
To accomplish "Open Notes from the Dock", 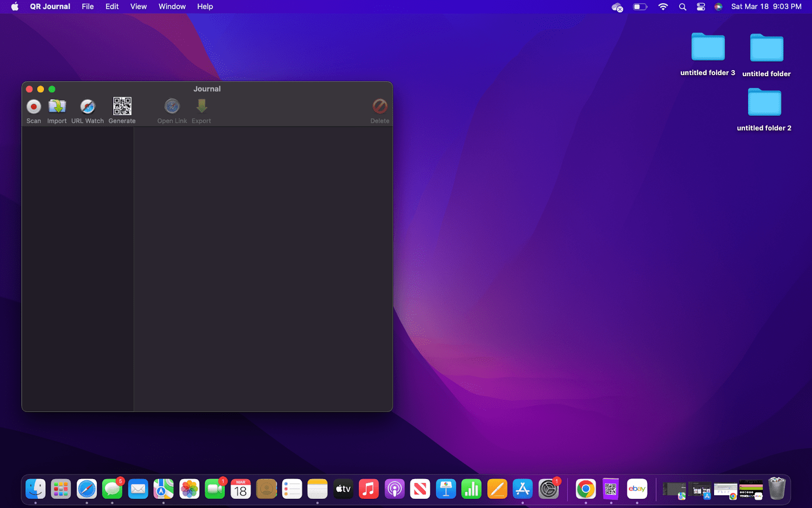I will point(318,489).
